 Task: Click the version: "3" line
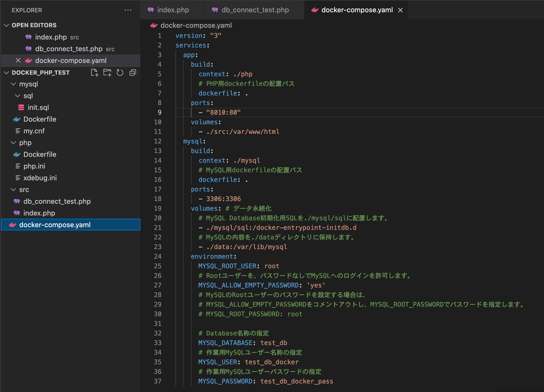(198, 36)
